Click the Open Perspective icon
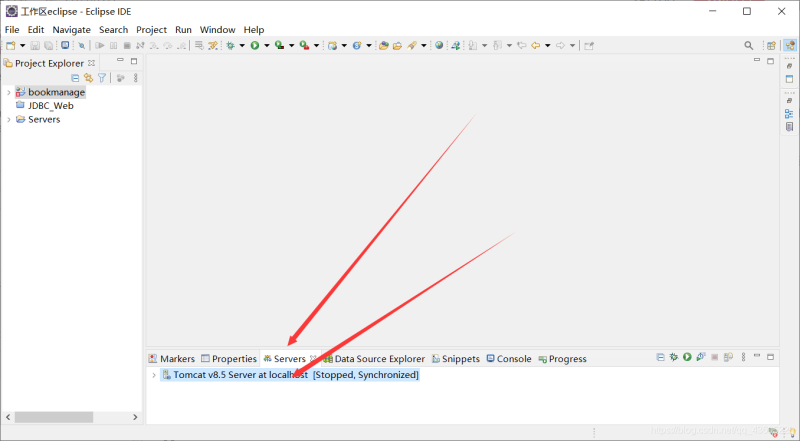 click(x=771, y=45)
